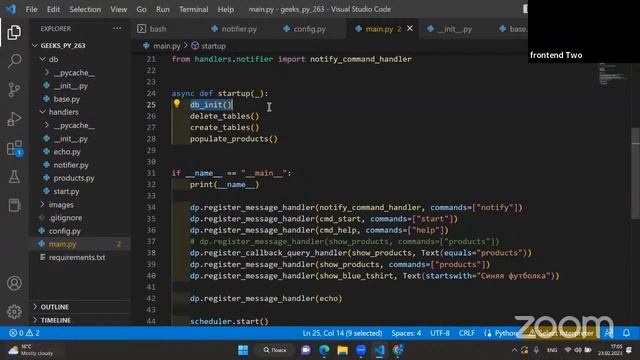Image resolution: width=640 pixels, height=360 pixels.
Task: Open requirements.txt in the explorer
Action: (77, 258)
